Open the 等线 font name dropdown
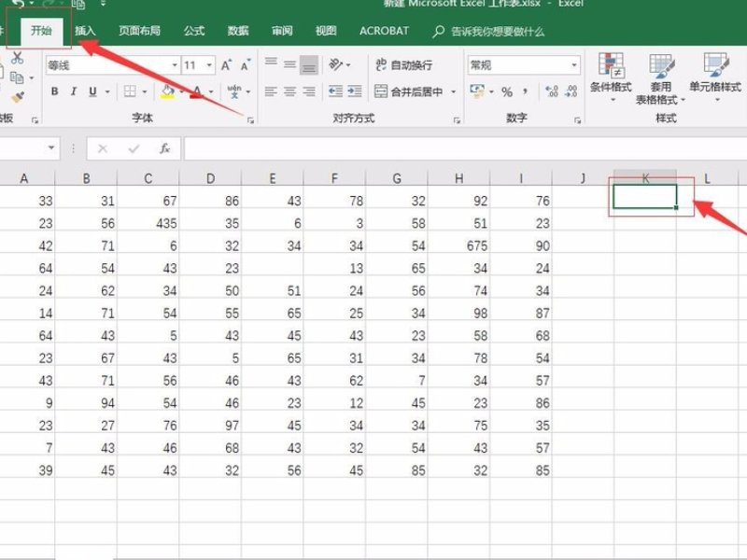 click(173, 65)
